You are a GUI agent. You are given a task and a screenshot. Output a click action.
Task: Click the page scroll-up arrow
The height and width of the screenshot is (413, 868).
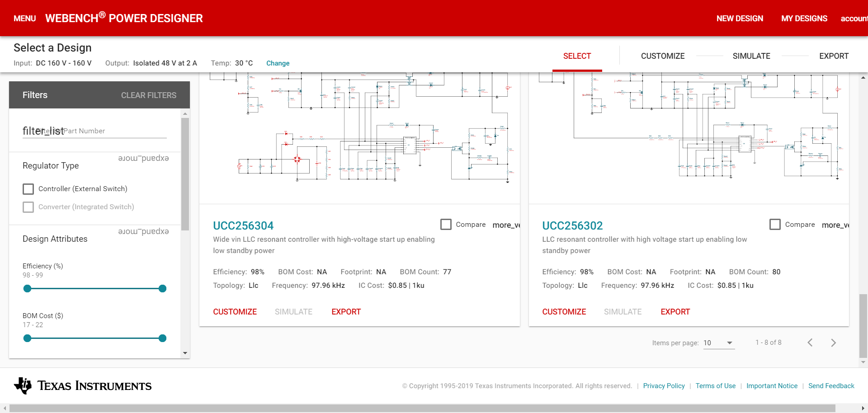[x=863, y=78]
